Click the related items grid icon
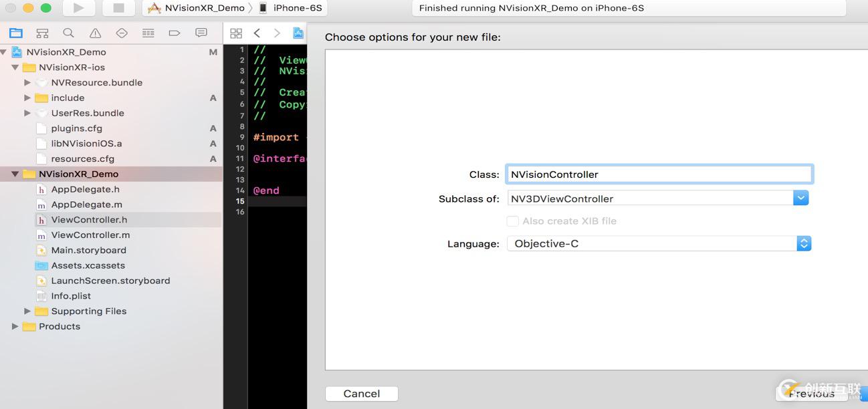The image size is (868, 409). [x=235, y=33]
